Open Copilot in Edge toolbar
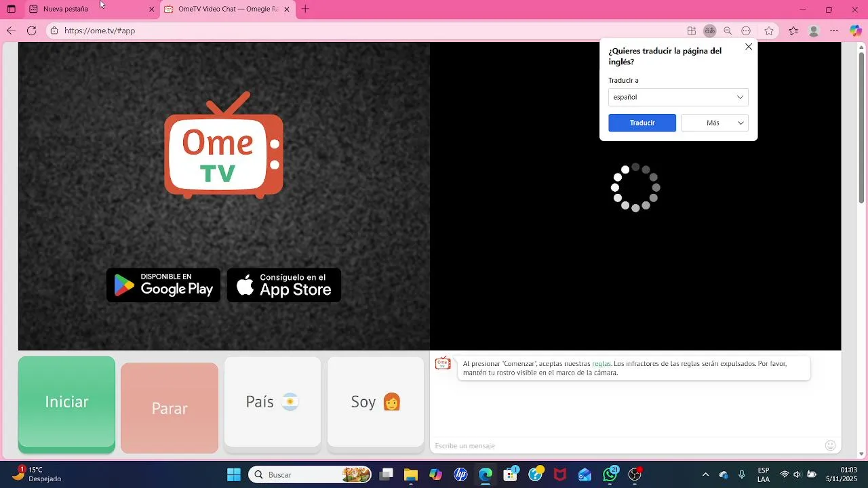The image size is (868, 488). [856, 30]
